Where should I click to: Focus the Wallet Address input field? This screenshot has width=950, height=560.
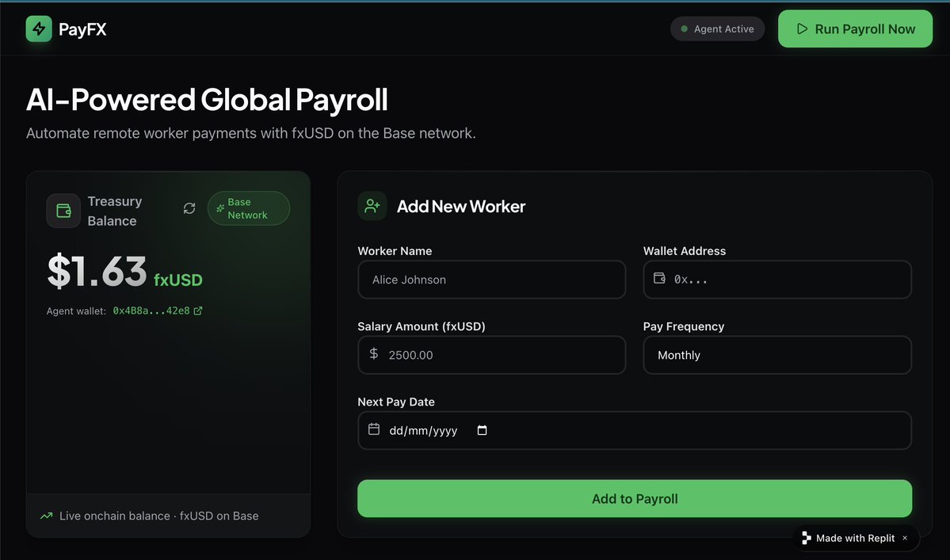777,280
